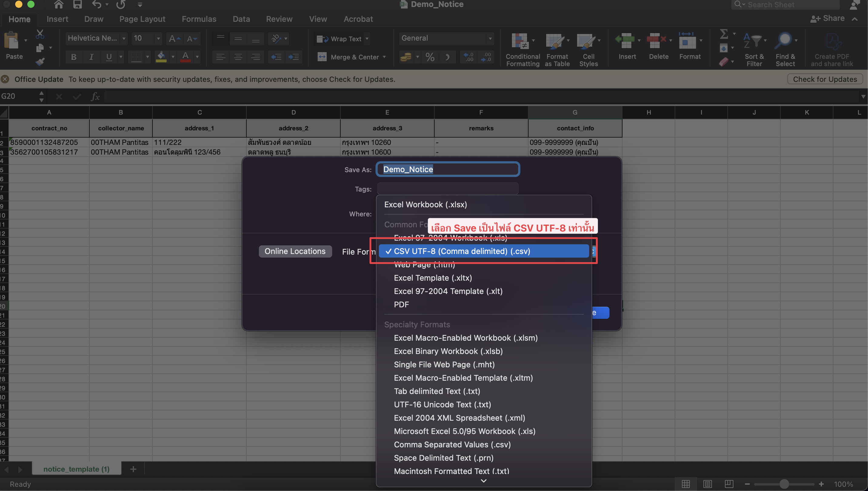The width and height of the screenshot is (868, 491).
Task: Open Merge & Center dropdown arrow
Action: click(384, 57)
